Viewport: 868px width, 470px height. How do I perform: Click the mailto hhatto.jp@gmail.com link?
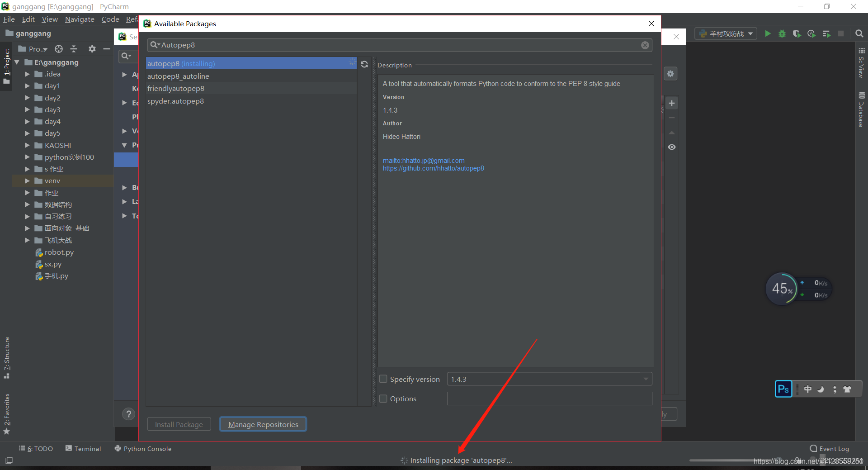point(424,161)
